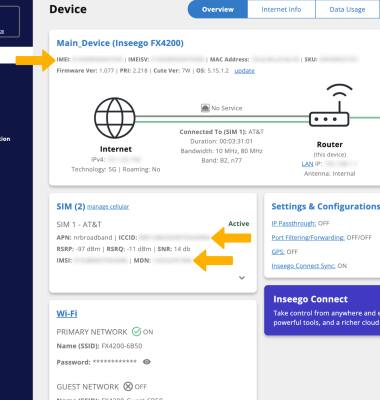The image size is (380, 400).
Task: Open the LAN link under Router
Action: (307, 164)
